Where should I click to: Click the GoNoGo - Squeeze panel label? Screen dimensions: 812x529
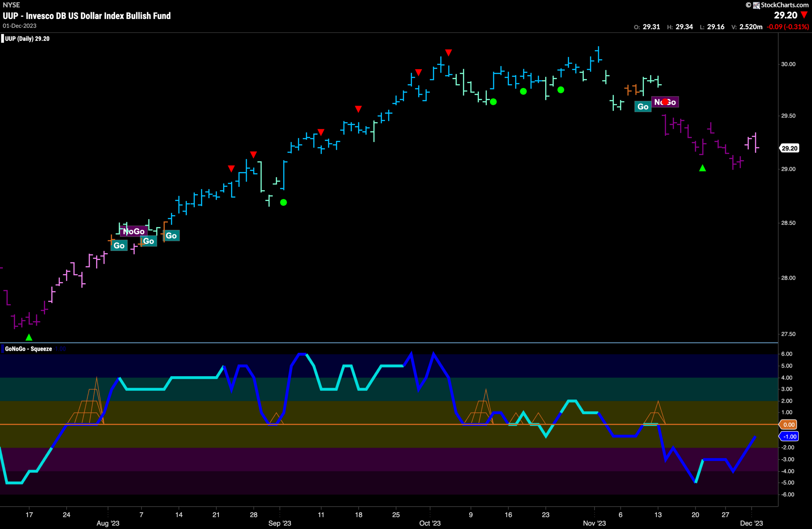(x=28, y=349)
